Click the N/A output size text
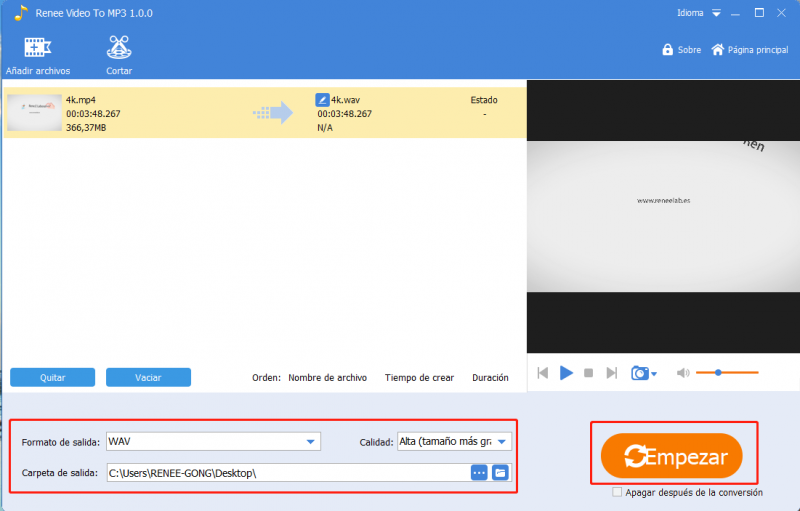 [325, 127]
